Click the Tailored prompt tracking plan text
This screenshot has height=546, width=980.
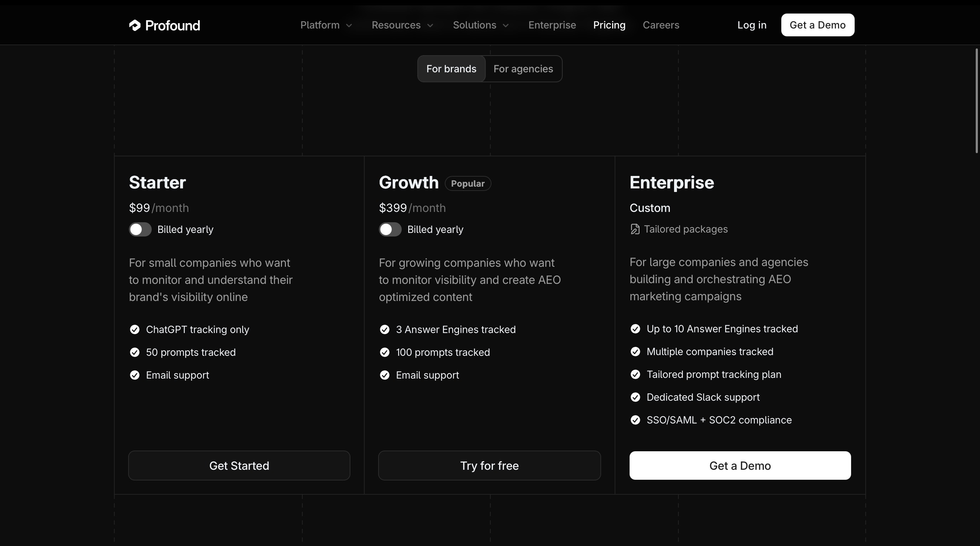point(714,374)
